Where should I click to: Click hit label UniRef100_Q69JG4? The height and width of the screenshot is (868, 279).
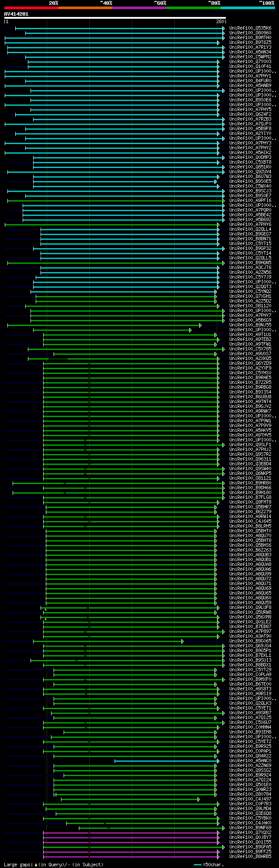[250, 646]
